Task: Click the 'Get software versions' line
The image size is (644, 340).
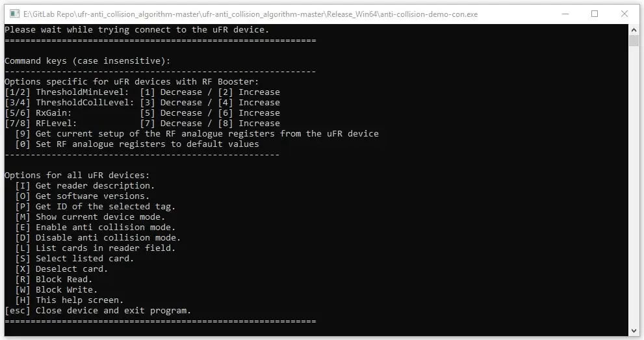Action: coord(83,196)
